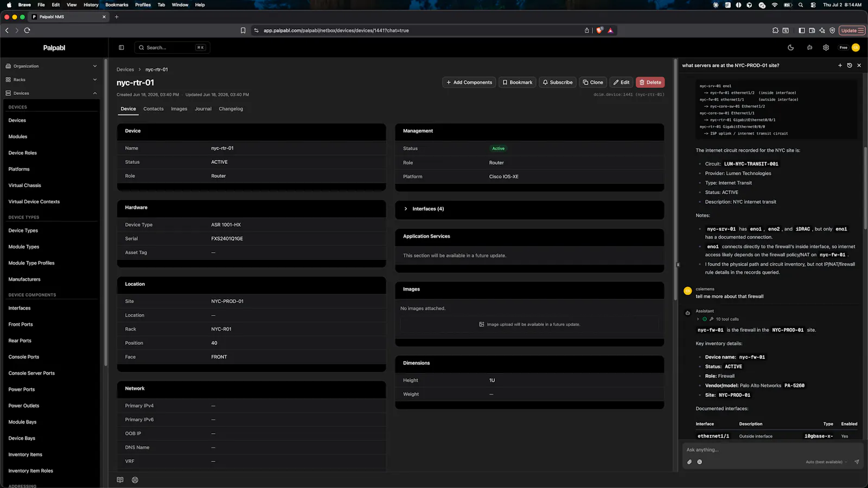Click the Search field in the top bar
The width and height of the screenshot is (868, 488).
pos(172,48)
